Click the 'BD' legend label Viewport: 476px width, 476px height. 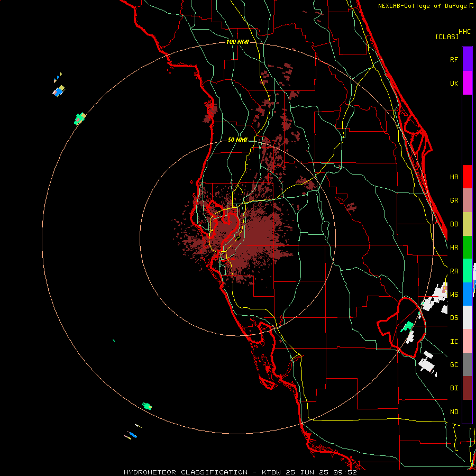[x=454, y=224]
